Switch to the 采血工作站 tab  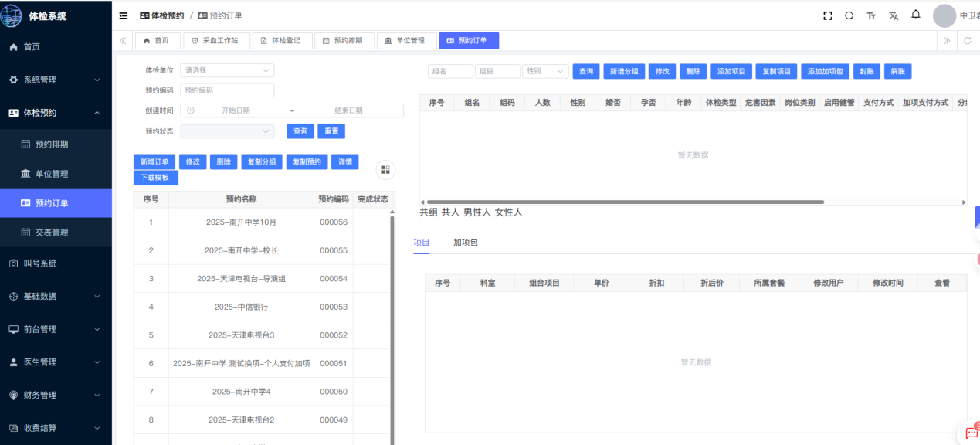pos(216,41)
